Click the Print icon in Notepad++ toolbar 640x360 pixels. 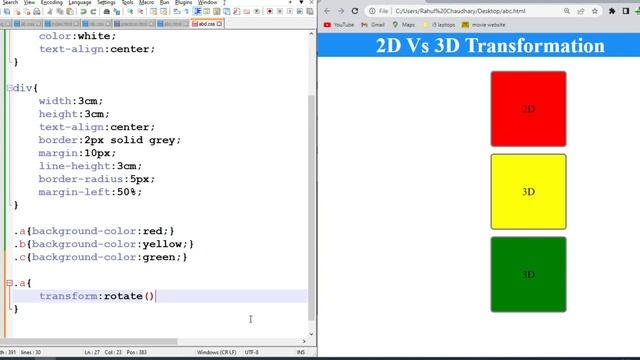click(x=37, y=11)
